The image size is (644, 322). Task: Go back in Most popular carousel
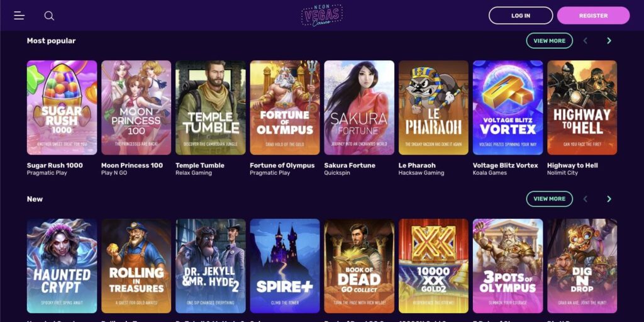click(586, 41)
